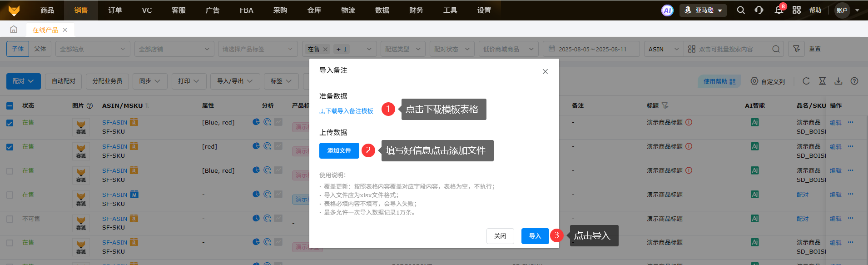Click fox product thumbnail in 不可售 row
Image resolution: width=868 pixels, height=265 pixels.
(x=81, y=223)
